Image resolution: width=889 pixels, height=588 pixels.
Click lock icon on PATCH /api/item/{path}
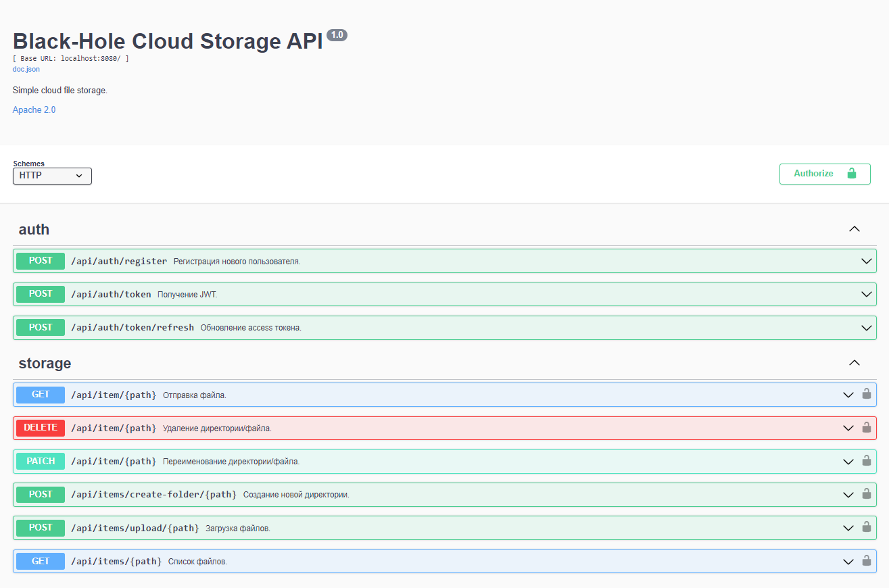866,461
